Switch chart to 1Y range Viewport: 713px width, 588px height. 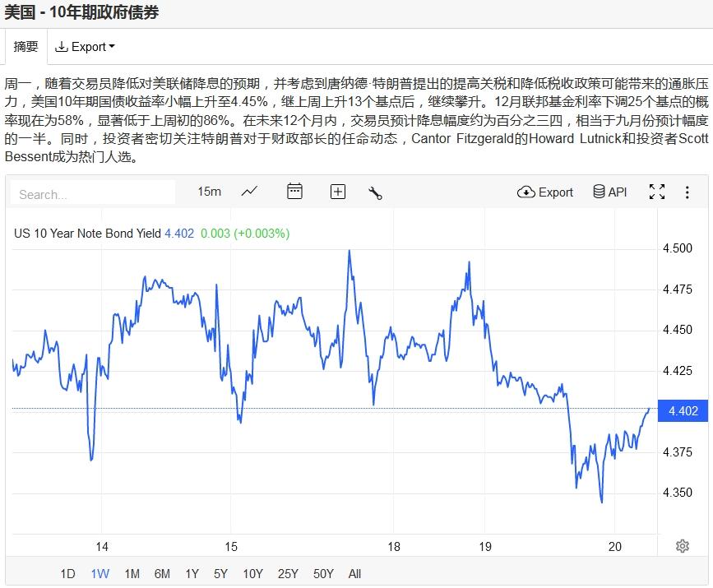[192, 574]
